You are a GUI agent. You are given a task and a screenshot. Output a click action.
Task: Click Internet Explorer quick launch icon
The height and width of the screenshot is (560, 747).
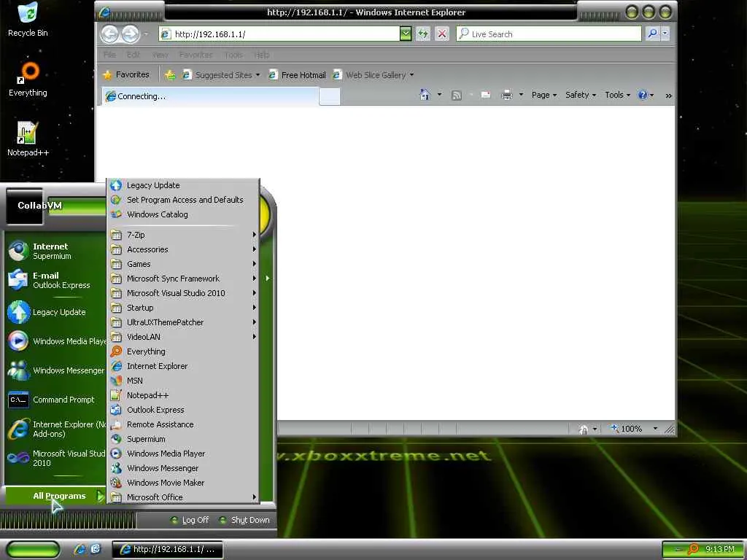pyautogui.click(x=80, y=549)
